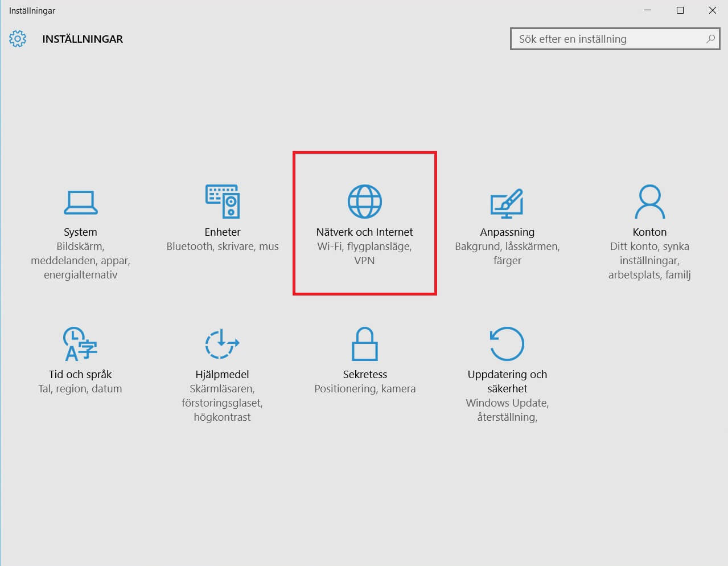
Task: Focus the 'Sök efter en inställning' search field
Action: [615, 39]
